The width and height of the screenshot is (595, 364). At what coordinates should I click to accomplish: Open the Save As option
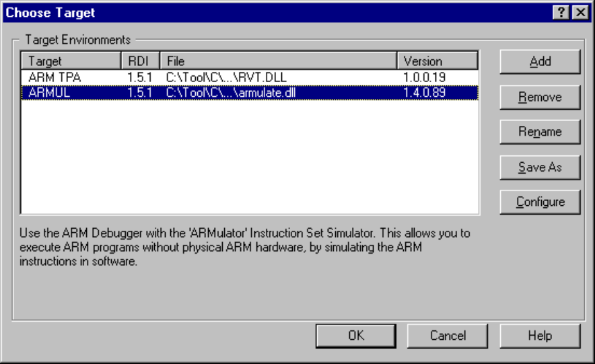pos(540,167)
